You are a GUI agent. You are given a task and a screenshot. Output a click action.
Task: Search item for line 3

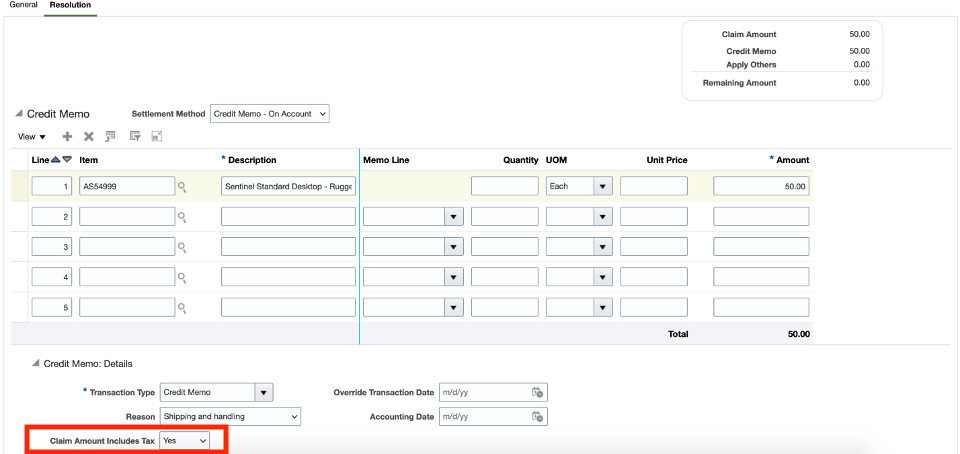click(x=182, y=247)
